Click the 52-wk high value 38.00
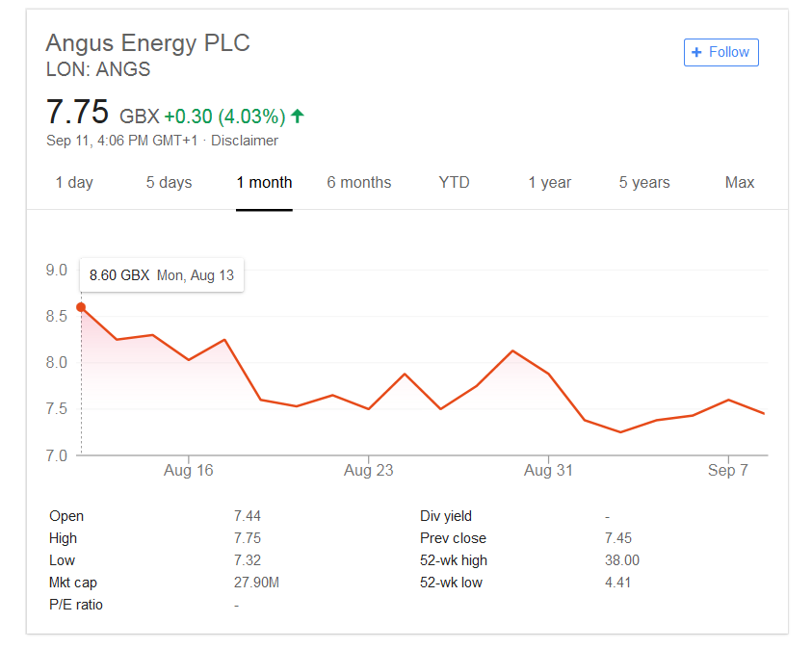This screenshot has height=648, width=812. point(622,560)
